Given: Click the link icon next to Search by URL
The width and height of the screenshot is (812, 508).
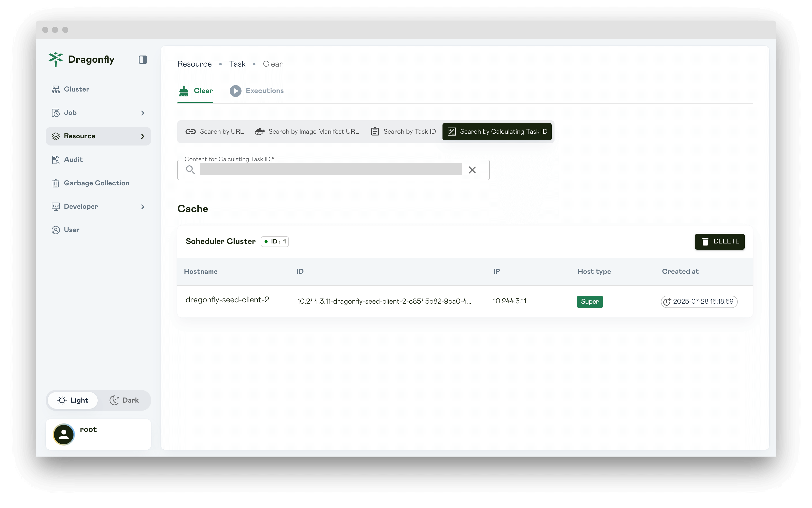Looking at the screenshot, I should click(x=190, y=131).
